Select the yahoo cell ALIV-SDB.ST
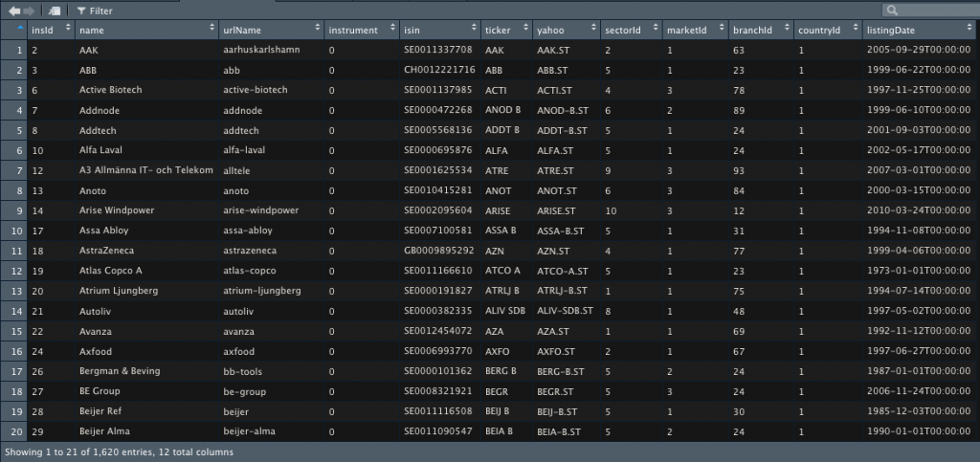The height and width of the screenshot is (462, 980). tap(565, 311)
